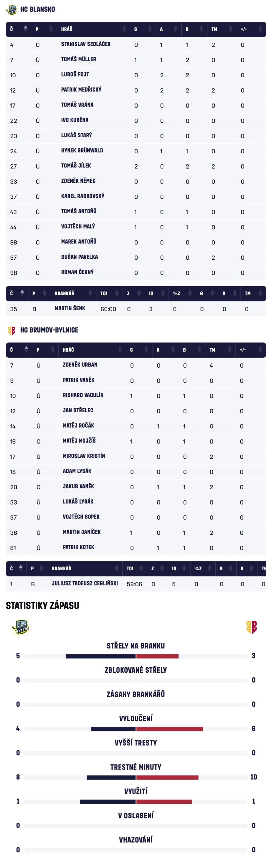Screen dimensions: 272x868
Task: Open goalie Juliusz Tadeusz Cegliński
Action: (85, 584)
